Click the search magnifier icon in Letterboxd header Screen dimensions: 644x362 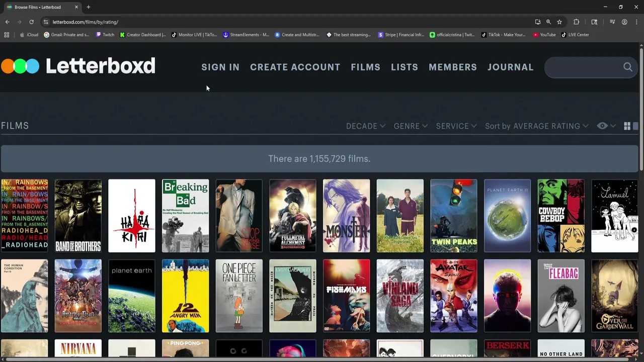click(x=628, y=67)
